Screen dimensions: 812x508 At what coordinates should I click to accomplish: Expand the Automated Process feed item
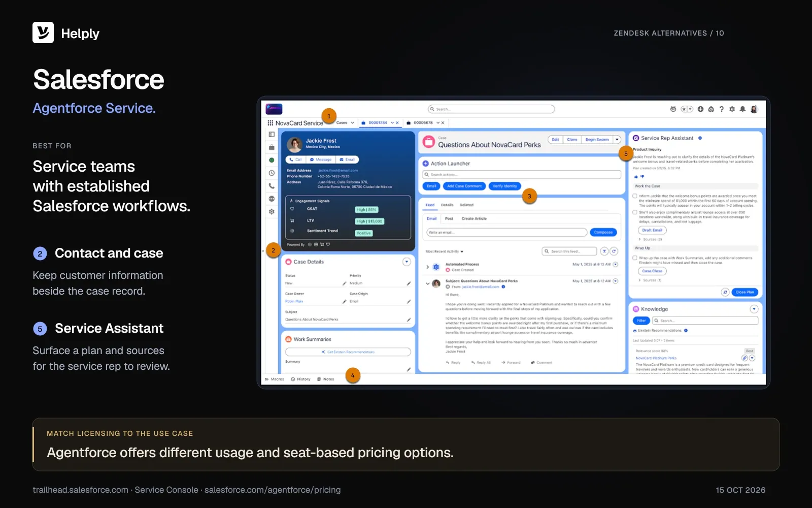428,267
